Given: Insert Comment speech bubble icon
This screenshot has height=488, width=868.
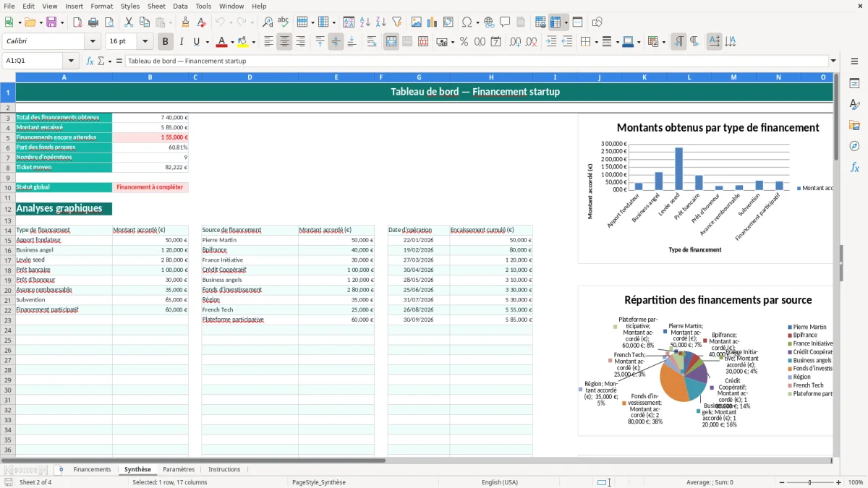Looking at the screenshot, I should (505, 22).
